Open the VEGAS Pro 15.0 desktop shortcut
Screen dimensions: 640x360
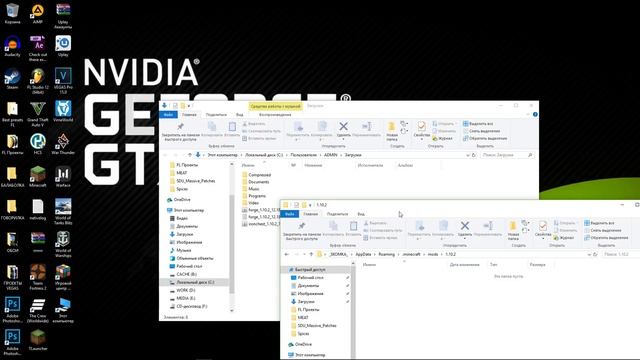coord(63,80)
